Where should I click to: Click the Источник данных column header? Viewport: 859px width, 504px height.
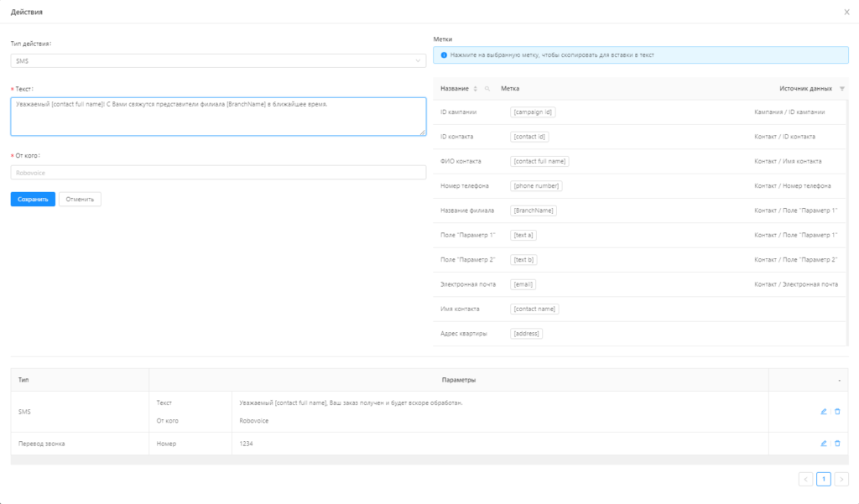point(805,89)
